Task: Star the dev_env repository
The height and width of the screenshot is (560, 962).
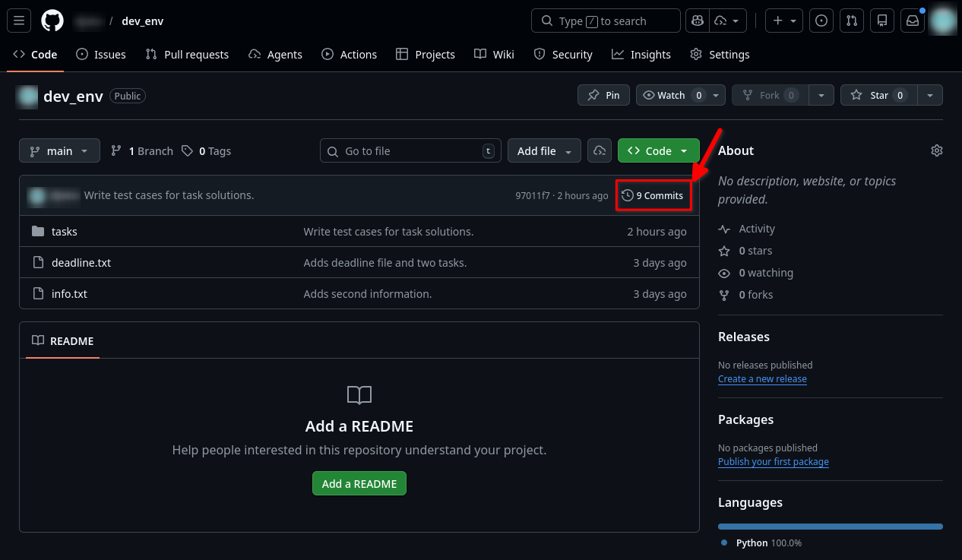Action: pyautogui.click(x=878, y=95)
